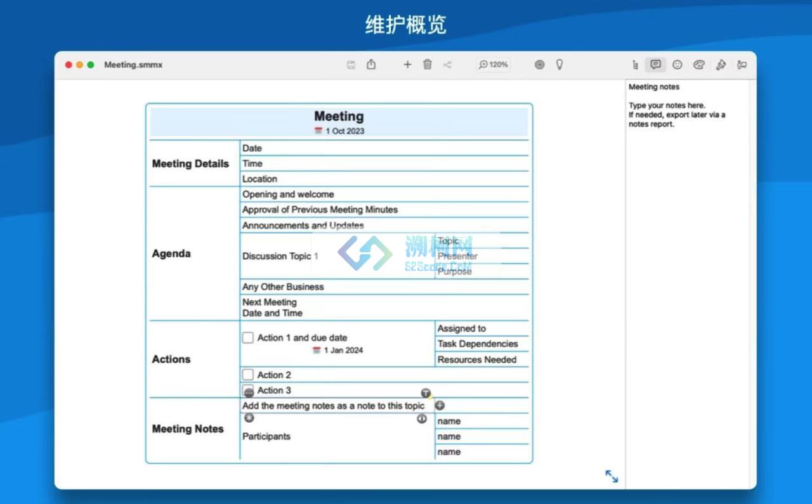Select the Meeting Details topic
Screen dimensions: 812x504
[x=190, y=164]
